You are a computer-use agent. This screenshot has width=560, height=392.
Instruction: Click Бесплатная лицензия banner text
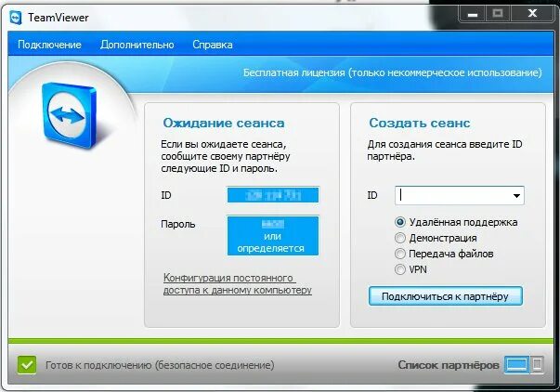393,72
